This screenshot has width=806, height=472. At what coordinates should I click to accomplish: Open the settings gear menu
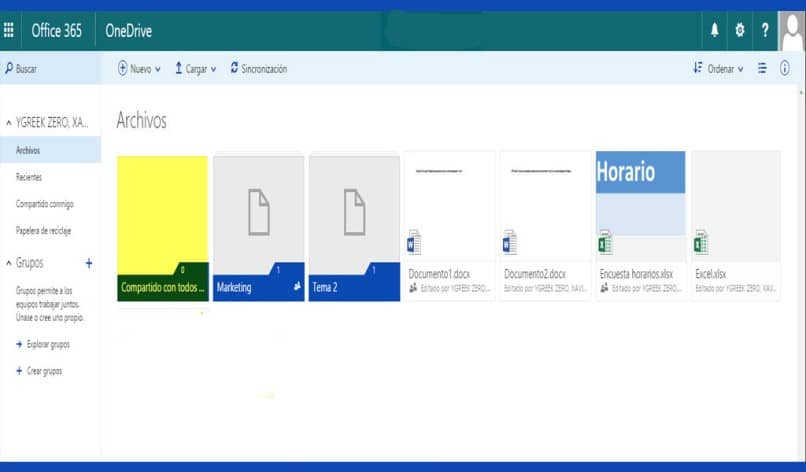pyautogui.click(x=740, y=30)
